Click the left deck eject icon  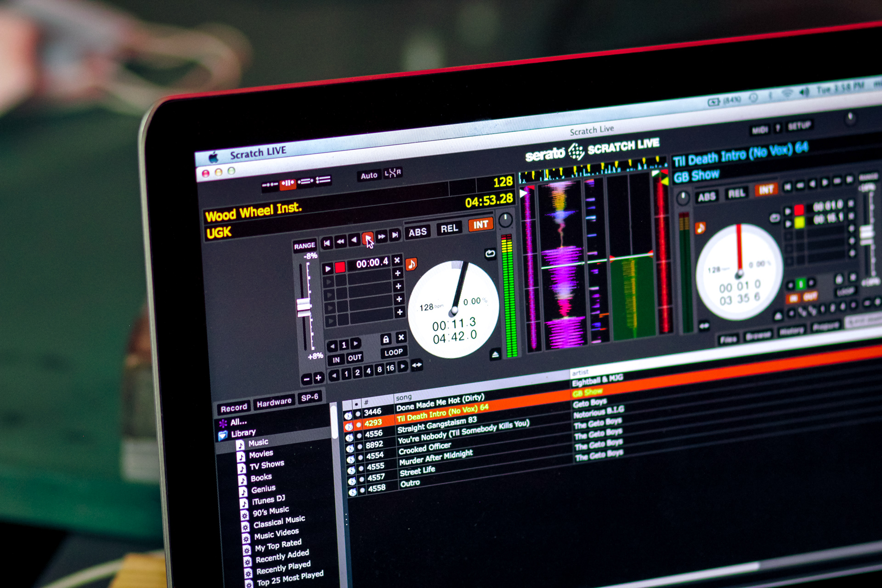coord(495,355)
